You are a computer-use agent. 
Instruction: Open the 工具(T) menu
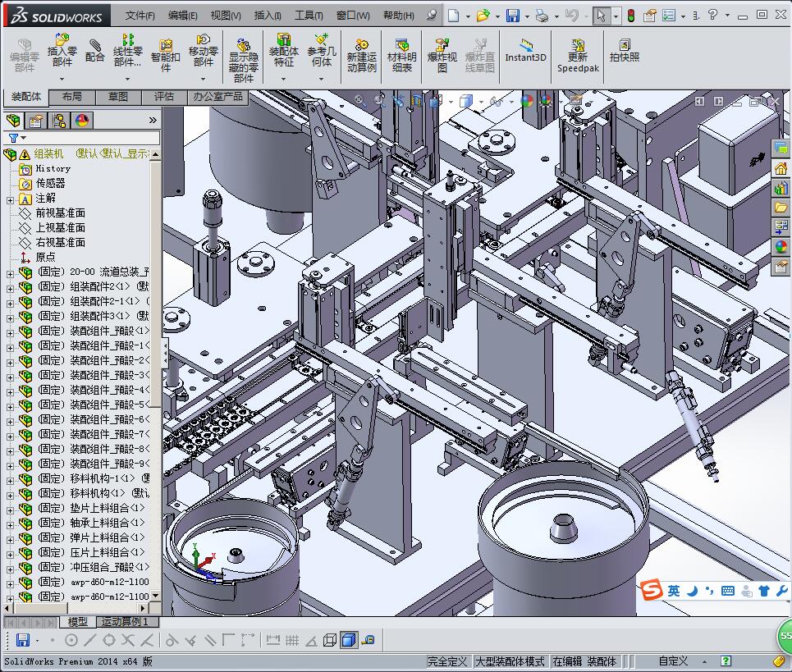309,16
